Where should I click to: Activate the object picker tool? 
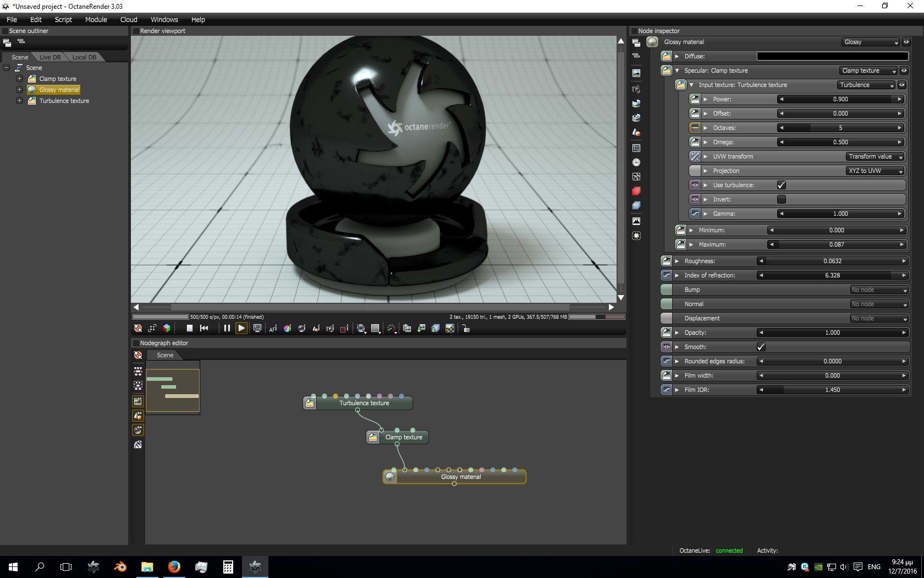coord(316,328)
